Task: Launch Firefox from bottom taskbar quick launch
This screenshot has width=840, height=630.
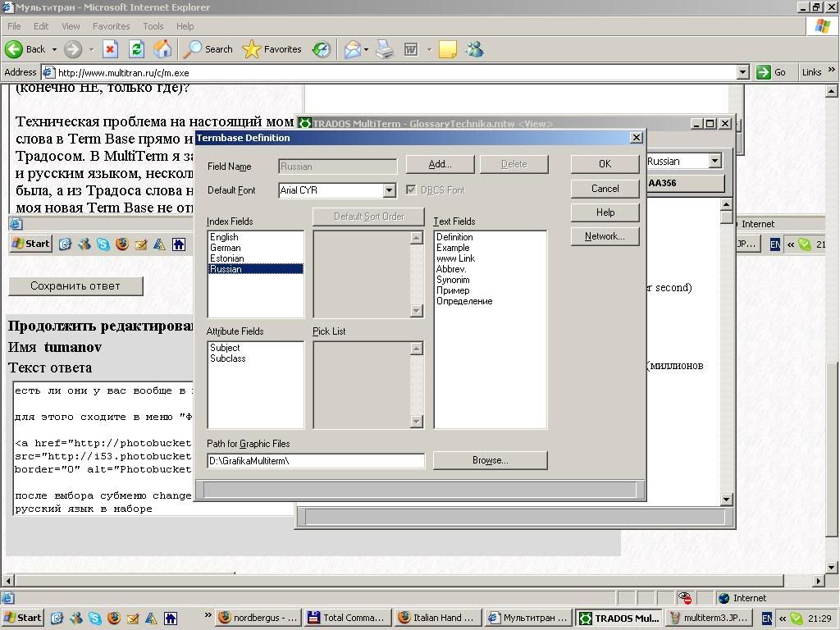Action: [x=114, y=618]
